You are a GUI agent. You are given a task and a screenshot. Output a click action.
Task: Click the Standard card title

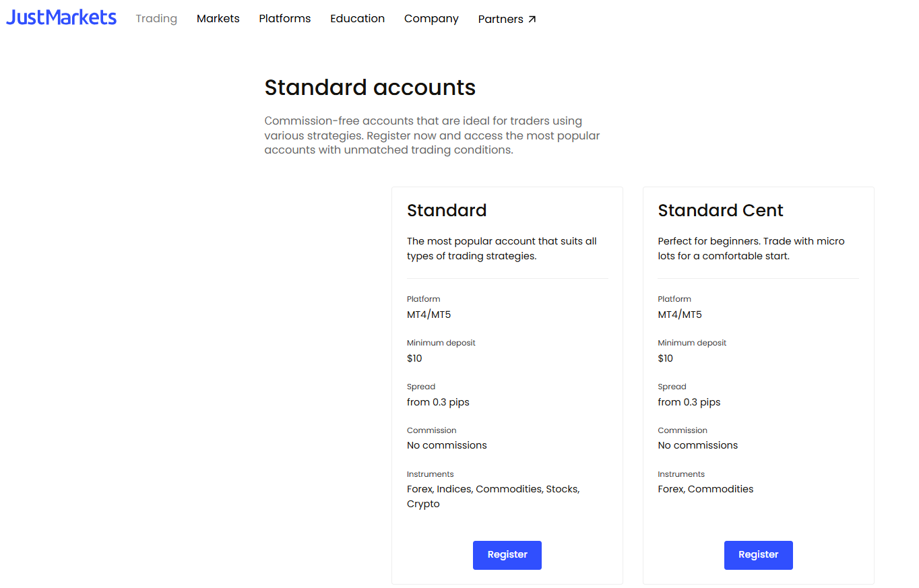(x=447, y=210)
